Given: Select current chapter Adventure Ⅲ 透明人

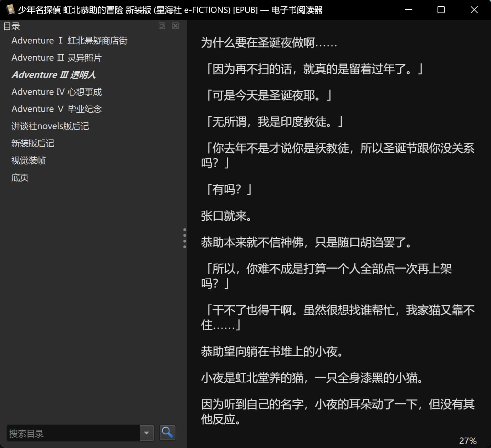Looking at the screenshot, I should tap(54, 75).
